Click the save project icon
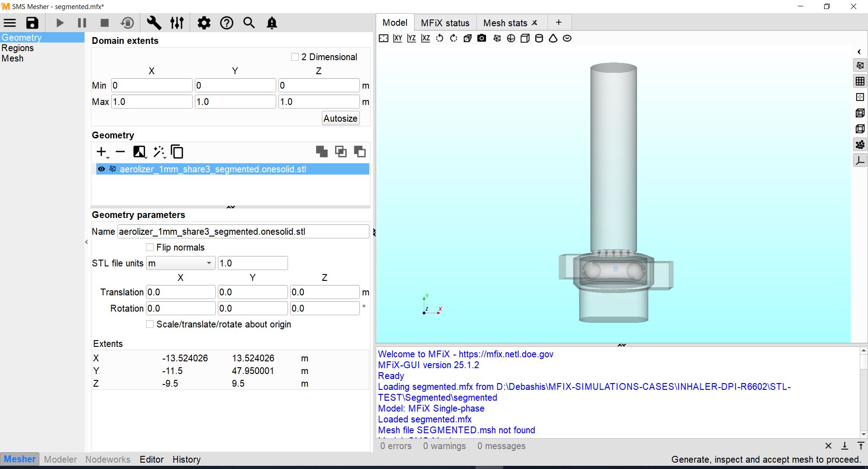Screen dimensions: 868x469 click(x=32, y=23)
